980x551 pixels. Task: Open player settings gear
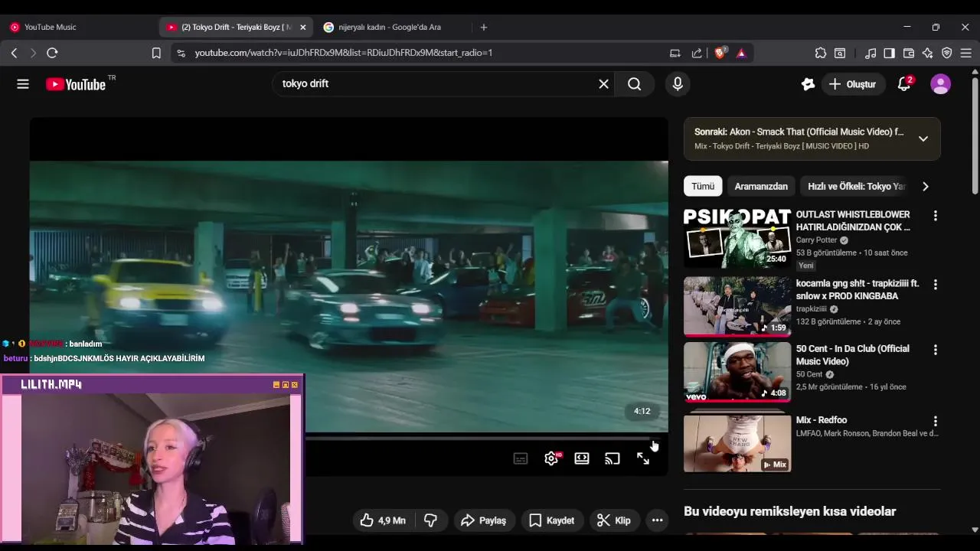coord(551,458)
